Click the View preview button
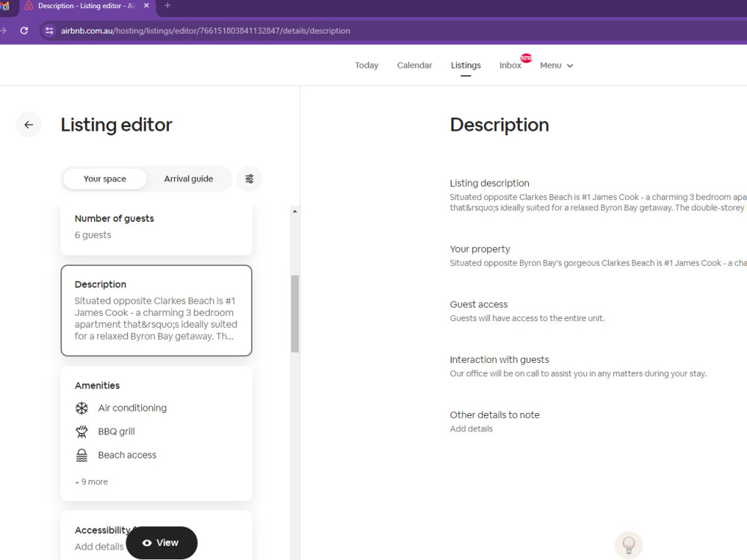747x560 pixels. 161,543
